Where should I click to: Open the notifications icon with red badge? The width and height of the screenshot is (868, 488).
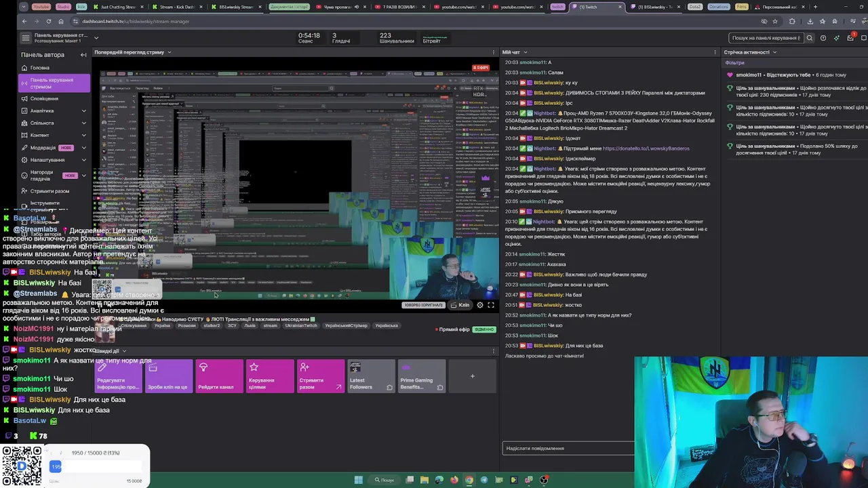pos(850,37)
